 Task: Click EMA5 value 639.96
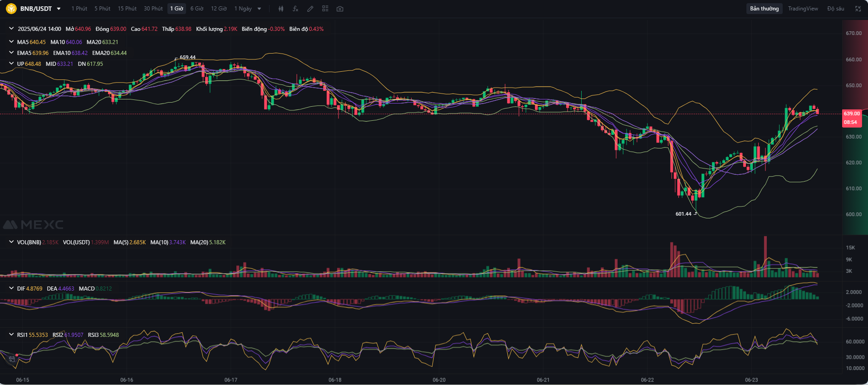[40, 53]
